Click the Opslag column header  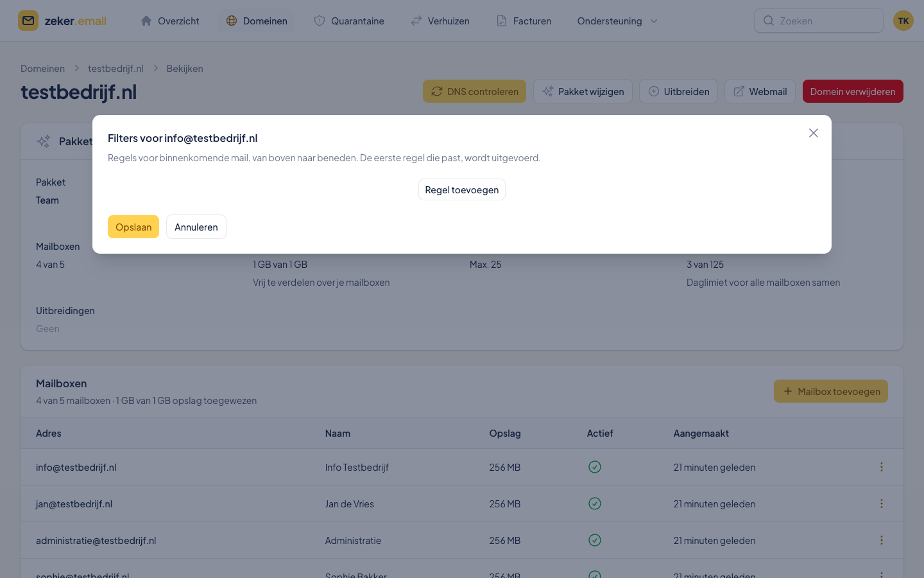[x=505, y=433]
